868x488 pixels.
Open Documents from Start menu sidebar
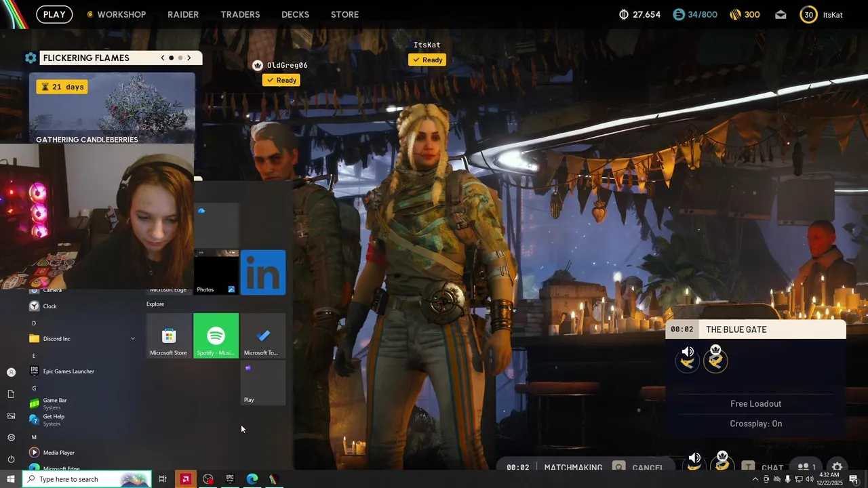click(11, 394)
